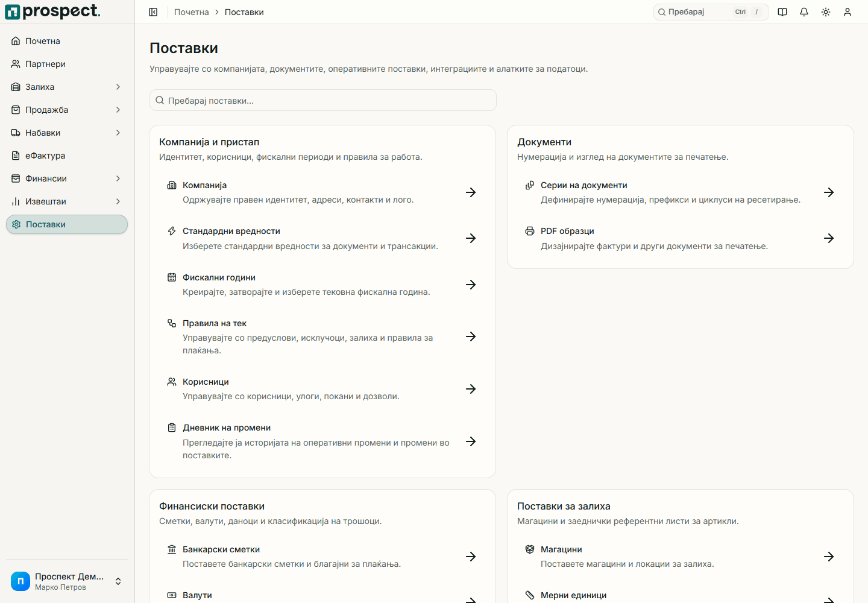Click the Компанија building icon

click(x=172, y=185)
